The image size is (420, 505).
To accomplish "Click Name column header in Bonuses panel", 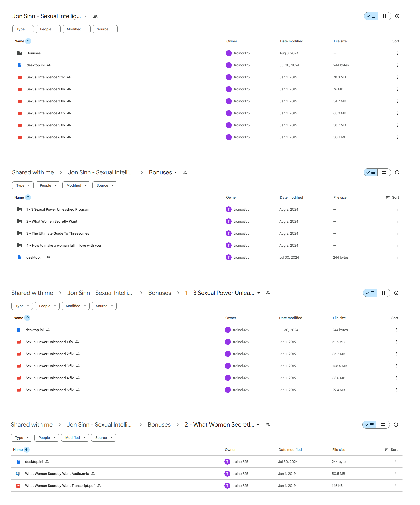I will tap(19, 197).
